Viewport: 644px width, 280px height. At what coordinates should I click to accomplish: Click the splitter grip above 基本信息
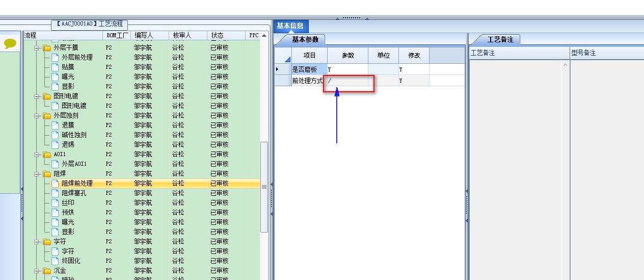(x=351, y=18)
